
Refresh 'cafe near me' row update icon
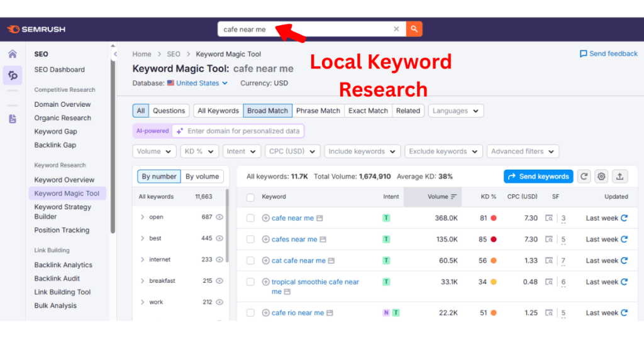coord(625,218)
